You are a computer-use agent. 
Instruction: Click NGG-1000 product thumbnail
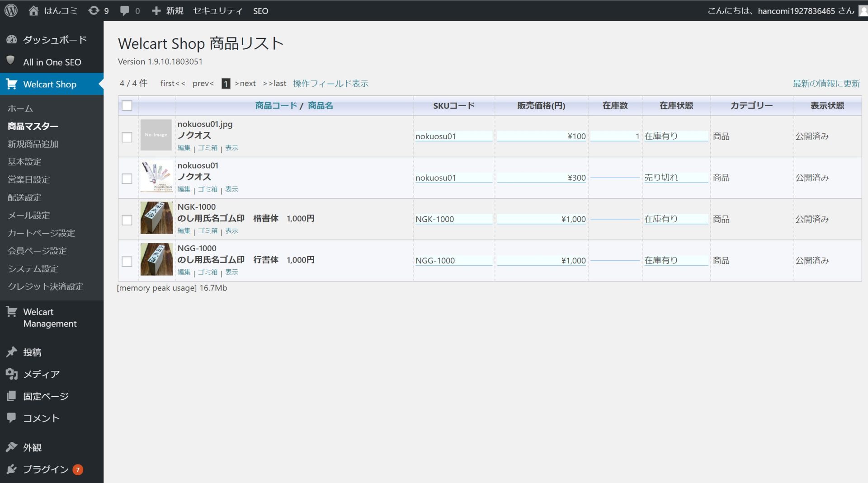click(x=156, y=259)
